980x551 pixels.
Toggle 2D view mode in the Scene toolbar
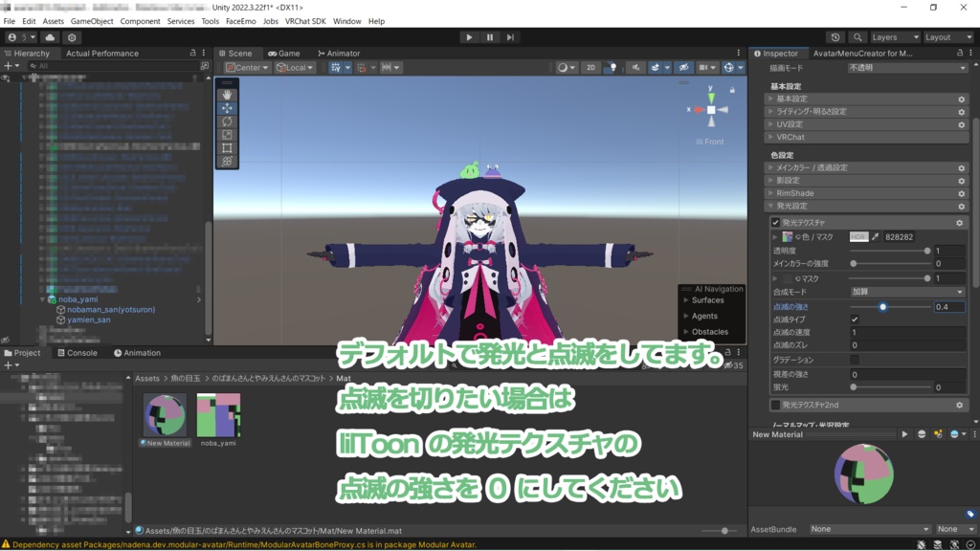point(590,67)
